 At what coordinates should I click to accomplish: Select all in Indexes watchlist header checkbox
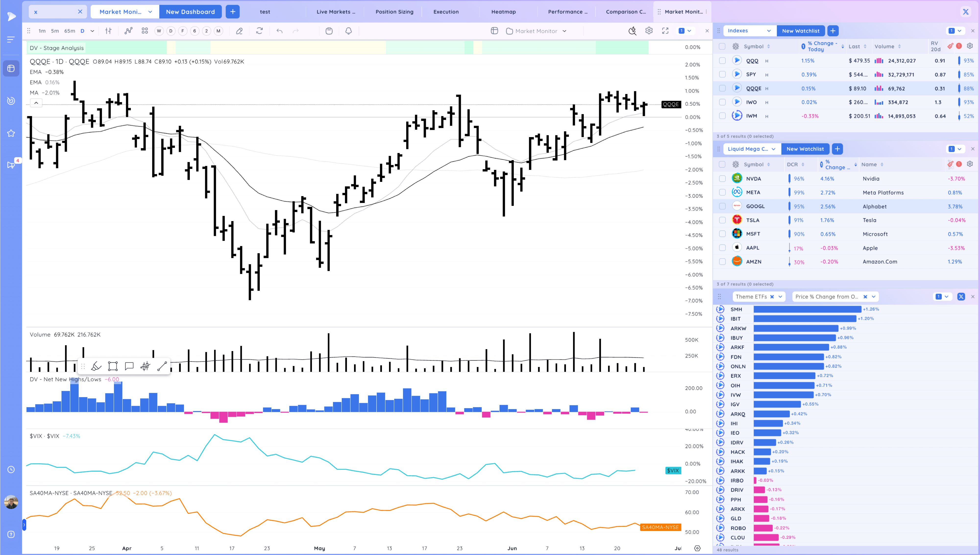[722, 47]
